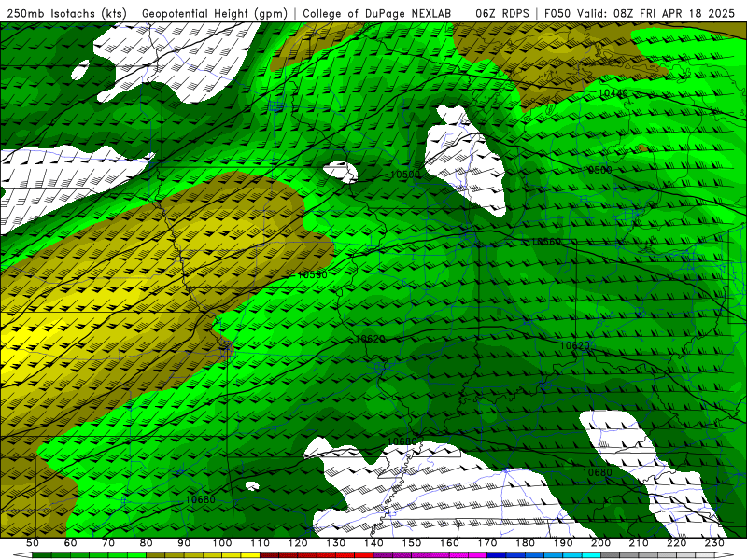Image resolution: width=747 pixels, height=560 pixels.
Task: Click the "250mb Isotachs (kts)" title text
Action: [66, 14]
